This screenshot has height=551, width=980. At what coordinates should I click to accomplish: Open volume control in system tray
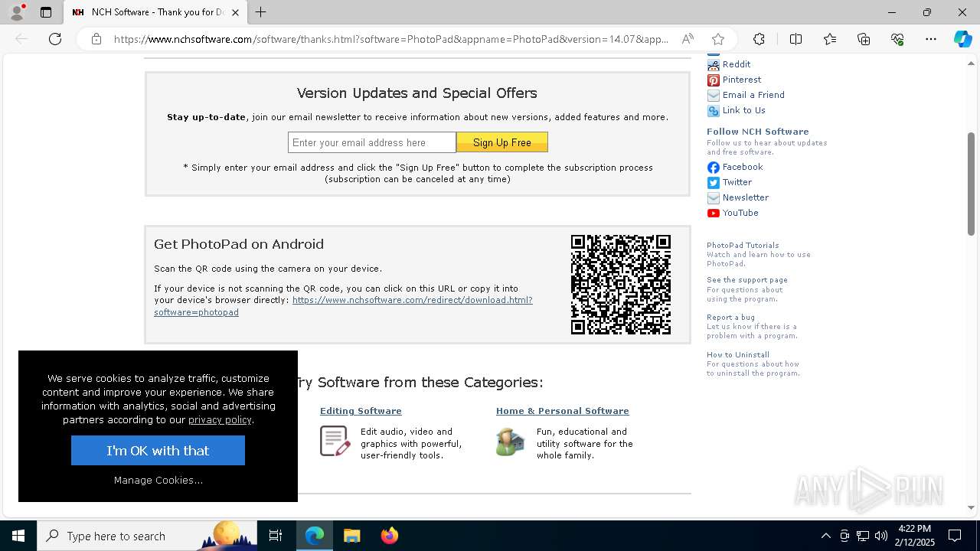click(881, 536)
